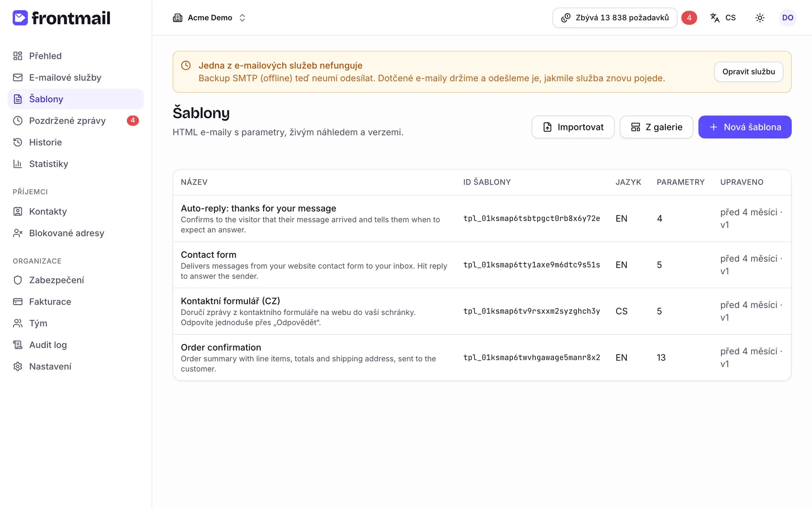Screen dimensions: 812x508
Task: Click the Fakturace credit card icon
Action: tap(18, 301)
